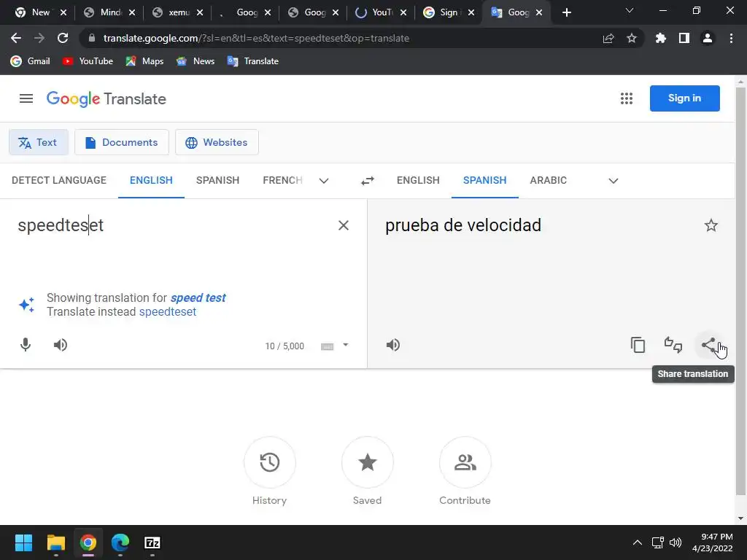
Task: Open Saved translations
Action: point(368,462)
